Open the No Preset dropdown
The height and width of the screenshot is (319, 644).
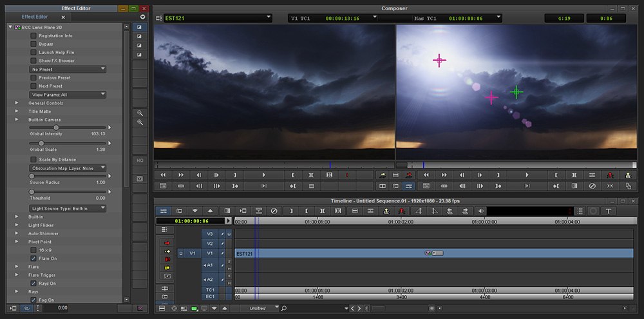(x=68, y=69)
